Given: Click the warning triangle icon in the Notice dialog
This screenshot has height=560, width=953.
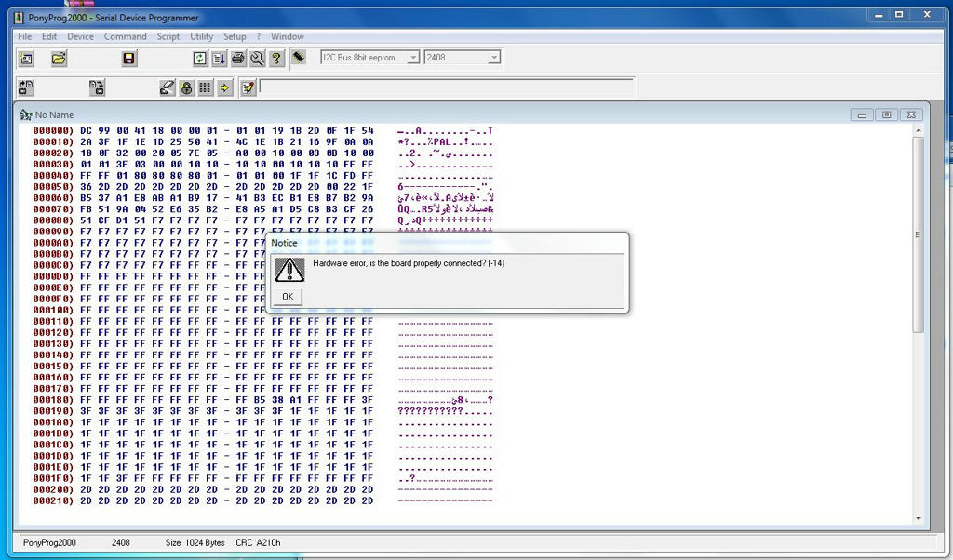Looking at the screenshot, I should pos(289,269).
